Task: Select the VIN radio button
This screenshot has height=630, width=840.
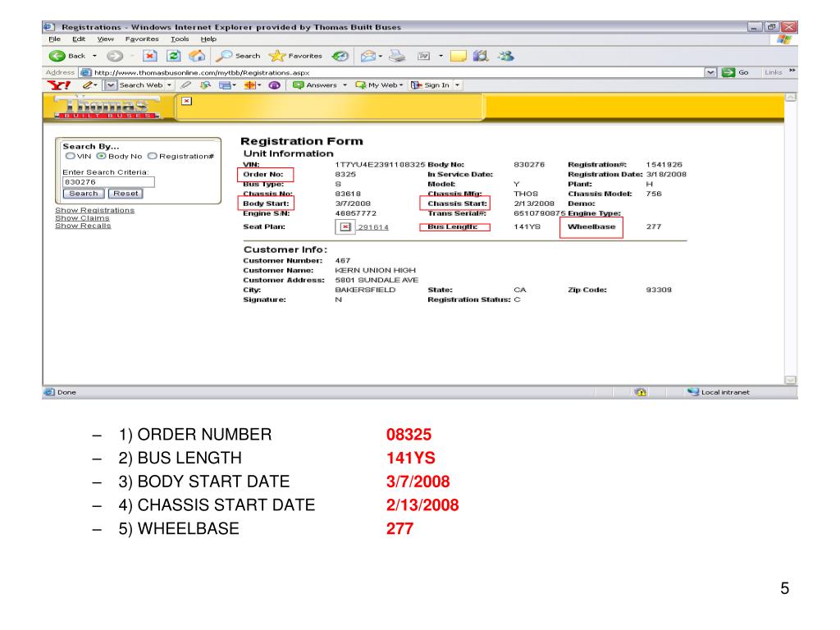Action: [71, 157]
